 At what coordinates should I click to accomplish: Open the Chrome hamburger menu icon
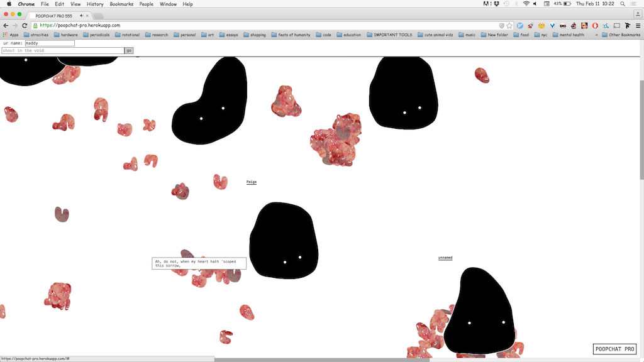[x=637, y=26]
